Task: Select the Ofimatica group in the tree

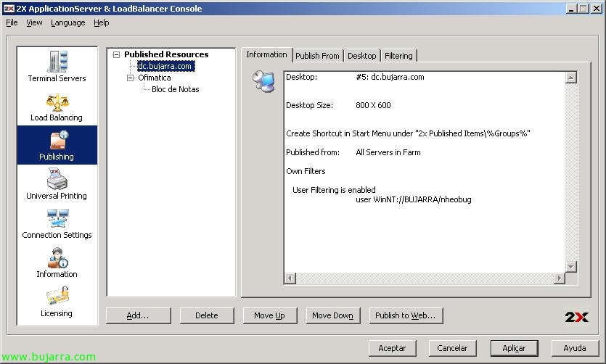Action: 155,78
